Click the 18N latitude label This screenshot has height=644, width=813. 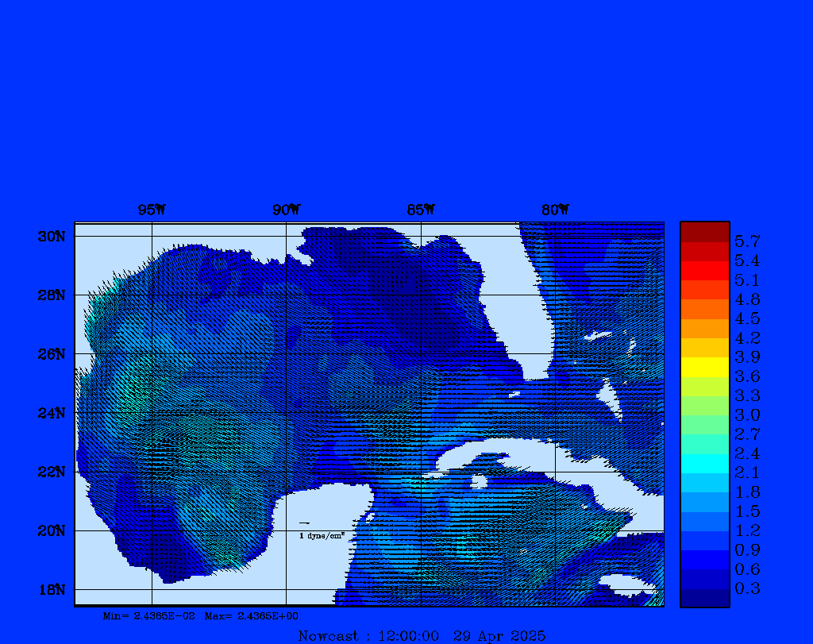(x=51, y=589)
